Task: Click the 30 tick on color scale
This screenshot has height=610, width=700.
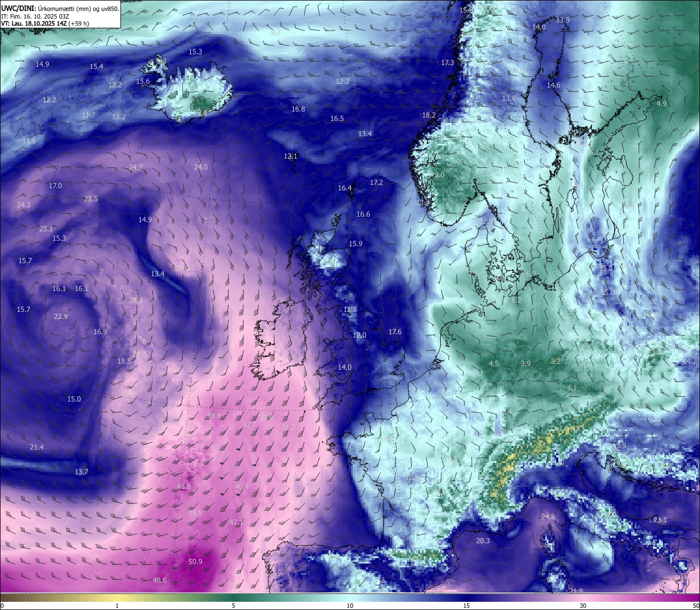Action: click(583, 606)
